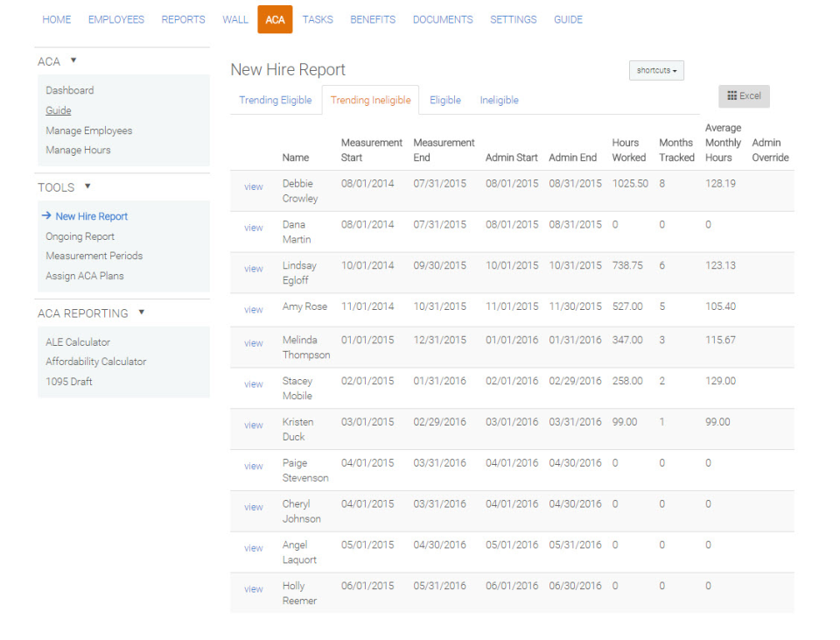Switch to the Trending Eligible tab
This screenshot has width=840, height=640.
click(276, 100)
